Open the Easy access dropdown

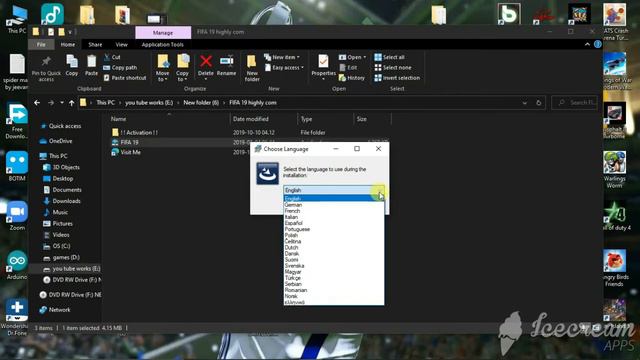coord(284,67)
